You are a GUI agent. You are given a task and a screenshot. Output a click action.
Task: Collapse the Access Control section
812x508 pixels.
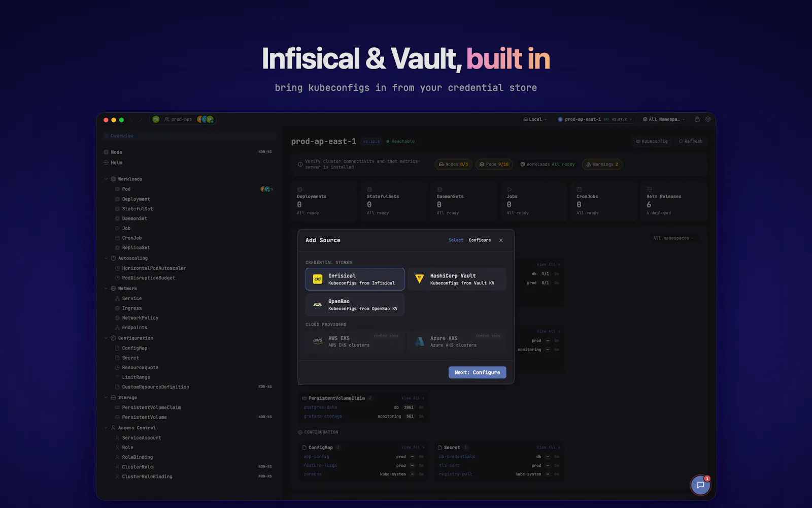pos(106,428)
